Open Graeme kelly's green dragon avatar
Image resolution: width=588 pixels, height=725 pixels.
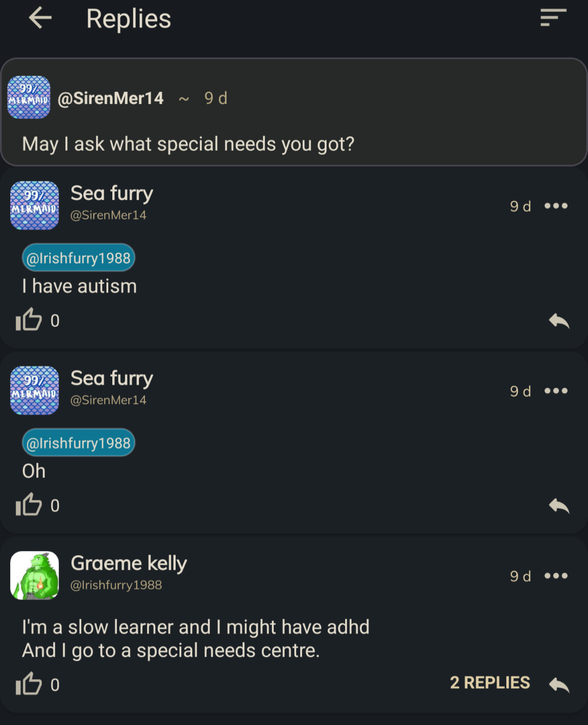point(35,575)
